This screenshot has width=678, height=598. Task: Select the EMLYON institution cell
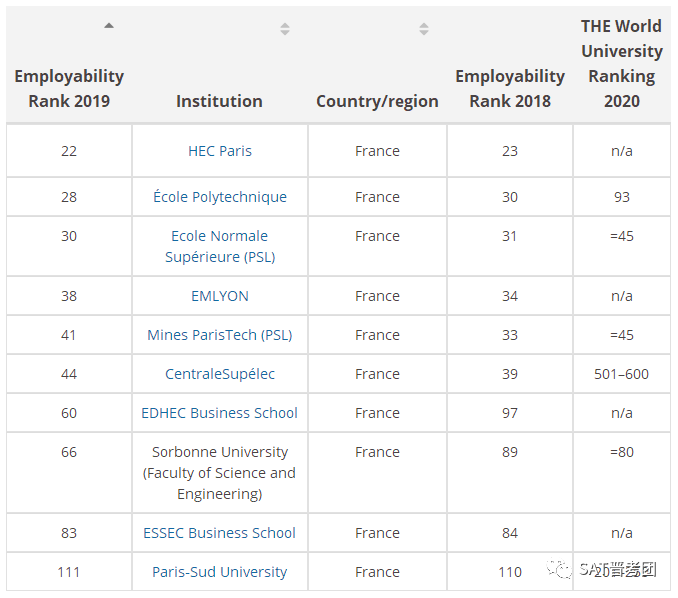220,296
